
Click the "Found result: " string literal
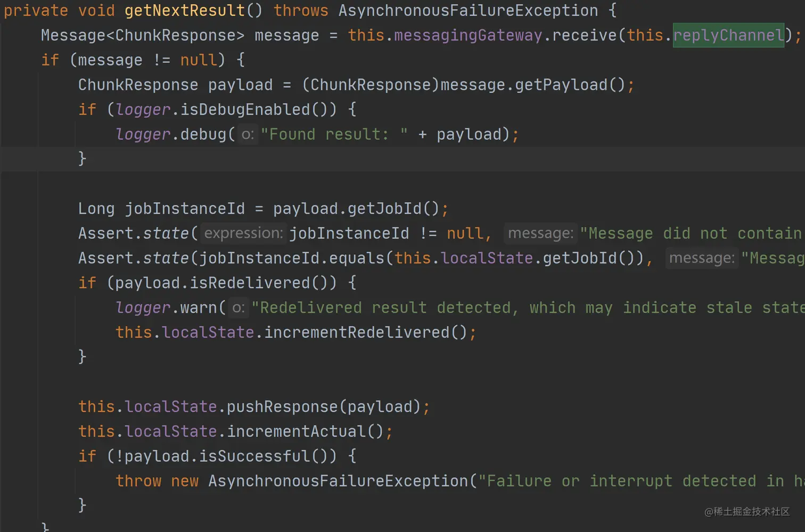[334, 134]
